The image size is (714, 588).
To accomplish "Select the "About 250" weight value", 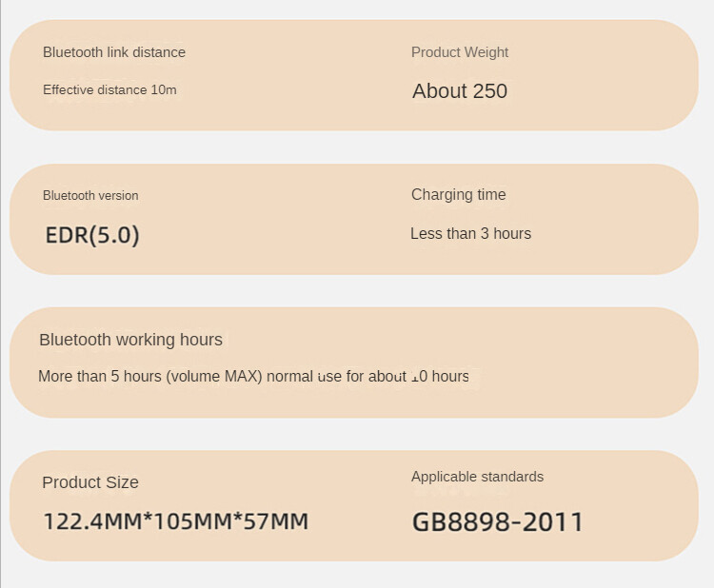I will click(460, 91).
